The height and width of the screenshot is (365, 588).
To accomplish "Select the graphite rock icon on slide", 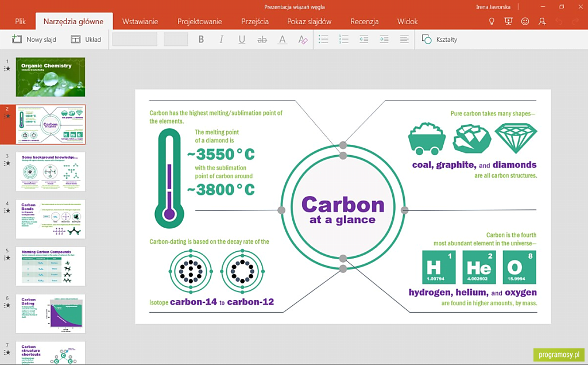I will click(x=472, y=139).
